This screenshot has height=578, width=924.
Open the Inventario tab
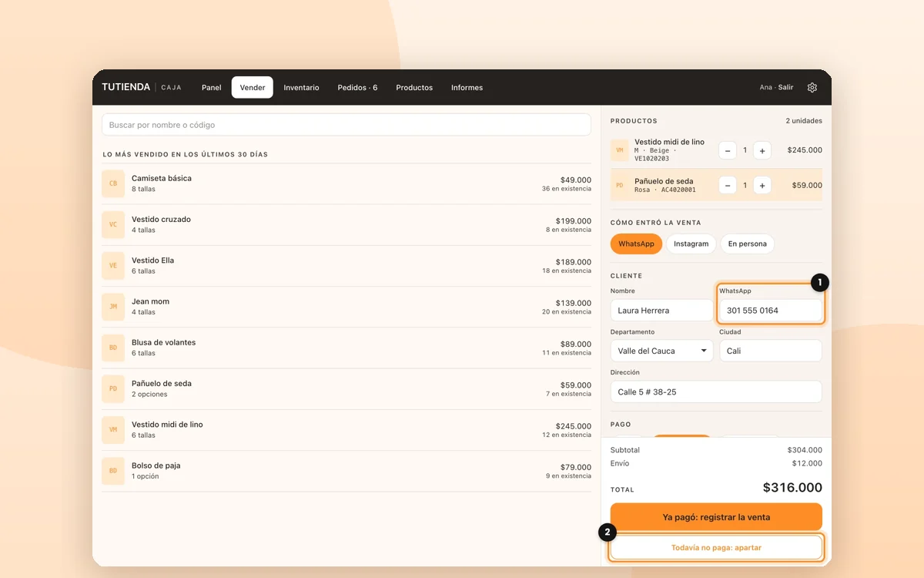[301, 88]
